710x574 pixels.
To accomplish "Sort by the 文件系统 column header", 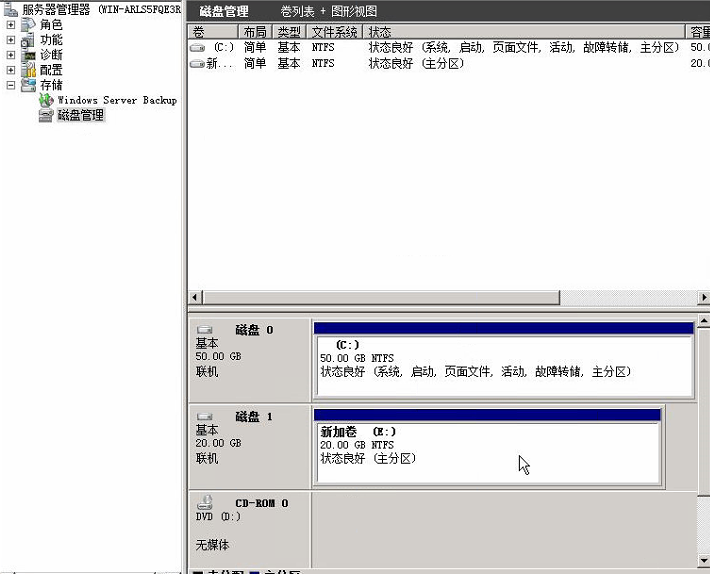I will (x=334, y=32).
